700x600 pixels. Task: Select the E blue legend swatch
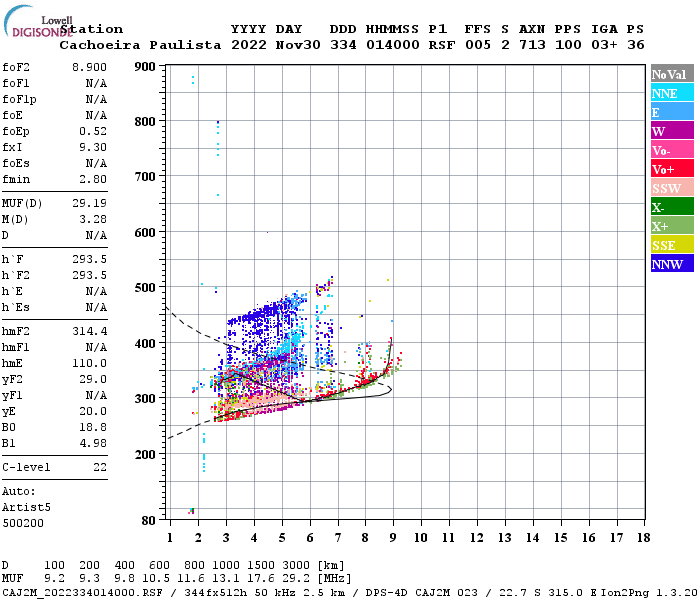[672, 112]
